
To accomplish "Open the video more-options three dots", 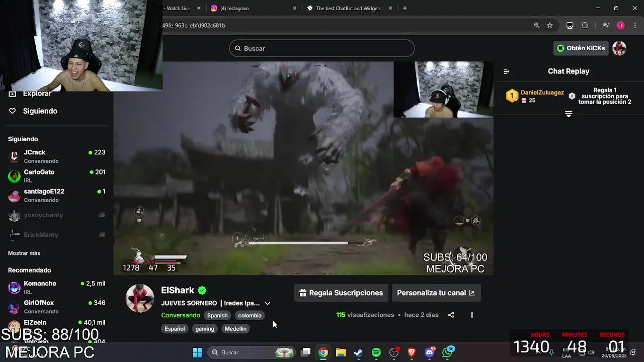I will 471,315.
